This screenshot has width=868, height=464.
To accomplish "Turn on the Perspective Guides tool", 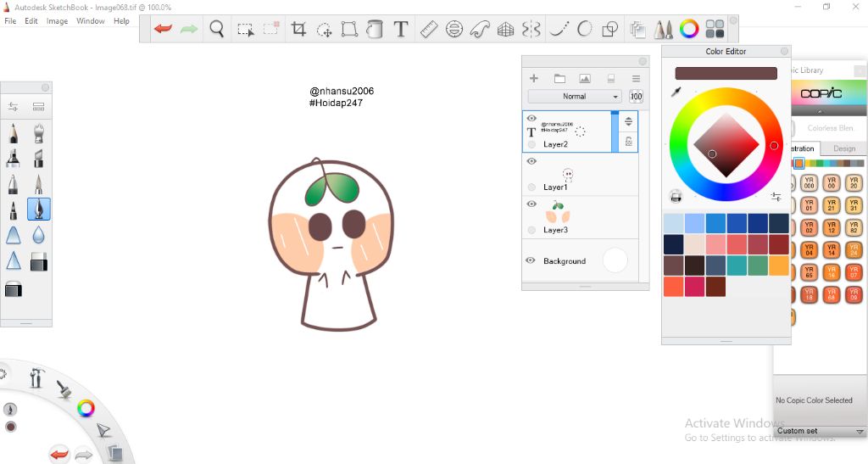I will click(x=505, y=29).
